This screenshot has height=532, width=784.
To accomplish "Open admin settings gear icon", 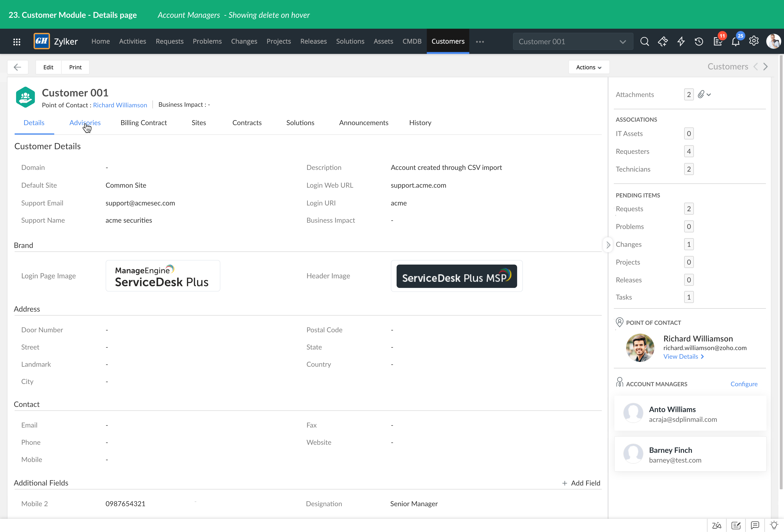I will (754, 41).
